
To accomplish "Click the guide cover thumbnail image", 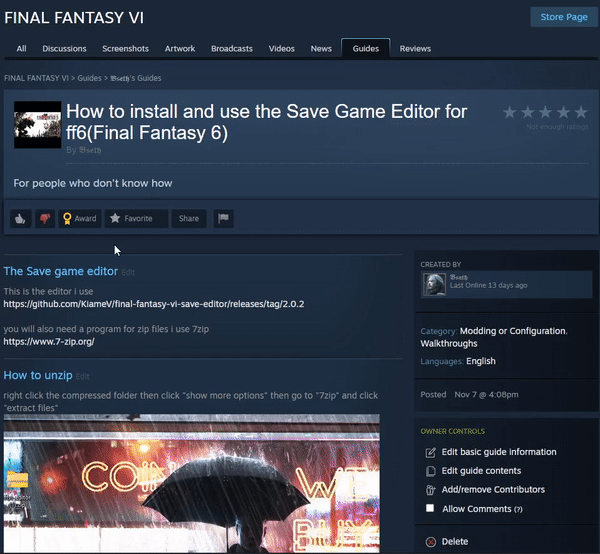I will pos(38,125).
